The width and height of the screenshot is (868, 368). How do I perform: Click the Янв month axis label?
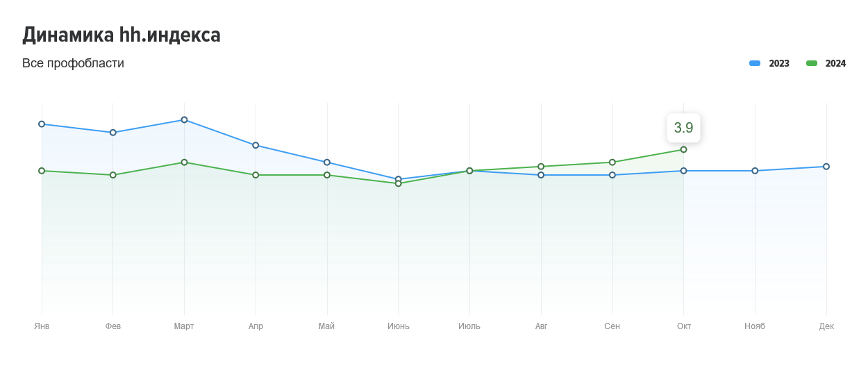(42, 326)
